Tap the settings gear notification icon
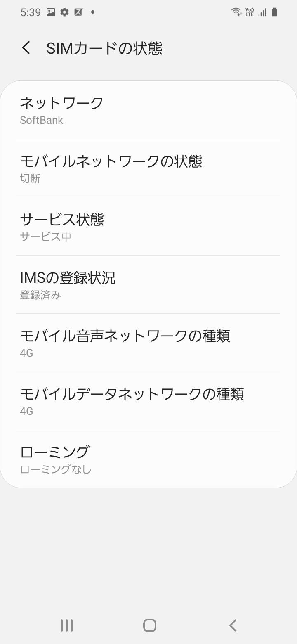The height and width of the screenshot is (644, 297). point(64,12)
